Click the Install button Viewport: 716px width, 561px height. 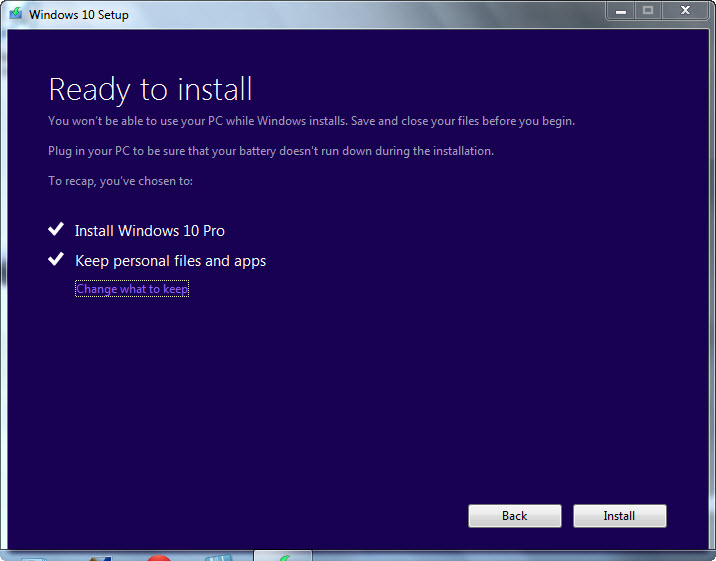point(620,516)
